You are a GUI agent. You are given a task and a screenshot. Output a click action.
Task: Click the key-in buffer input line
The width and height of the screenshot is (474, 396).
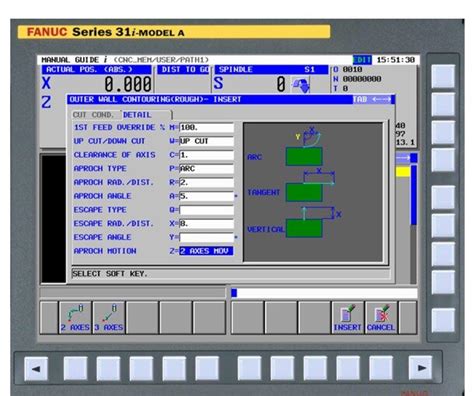tap(324, 293)
